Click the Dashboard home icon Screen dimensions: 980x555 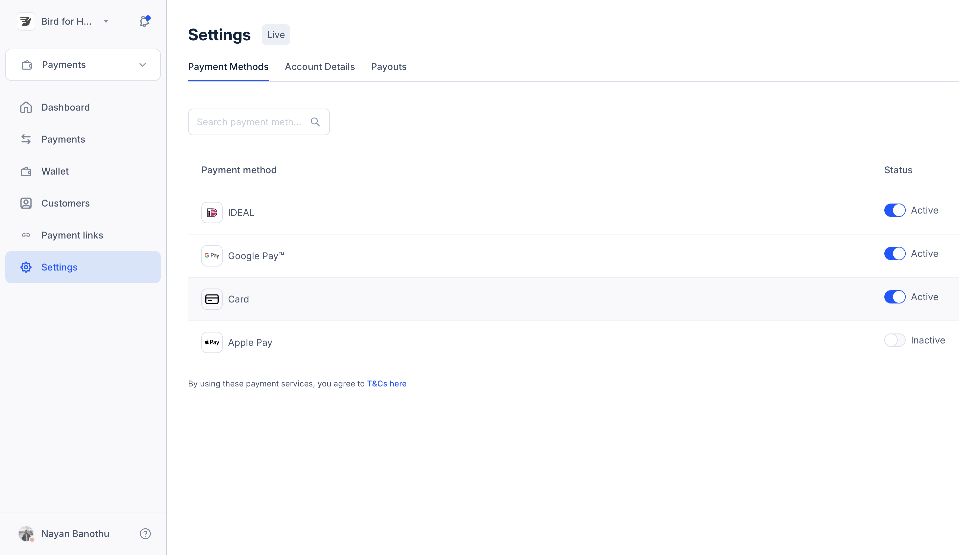click(26, 108)
